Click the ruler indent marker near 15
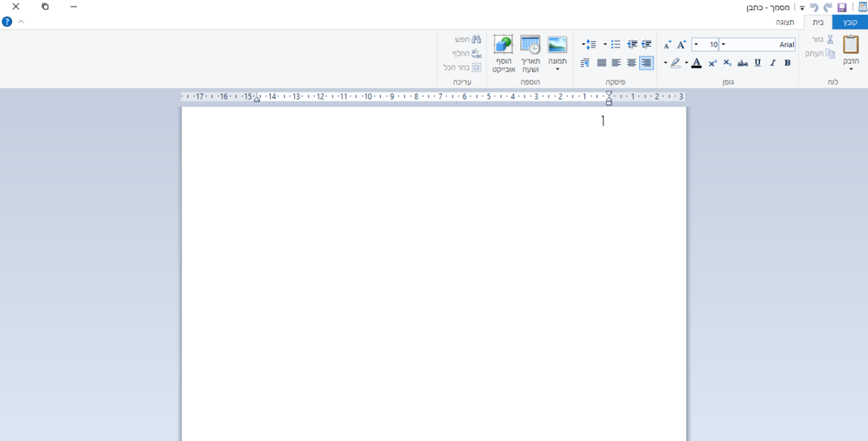 (x=257, y=98)
